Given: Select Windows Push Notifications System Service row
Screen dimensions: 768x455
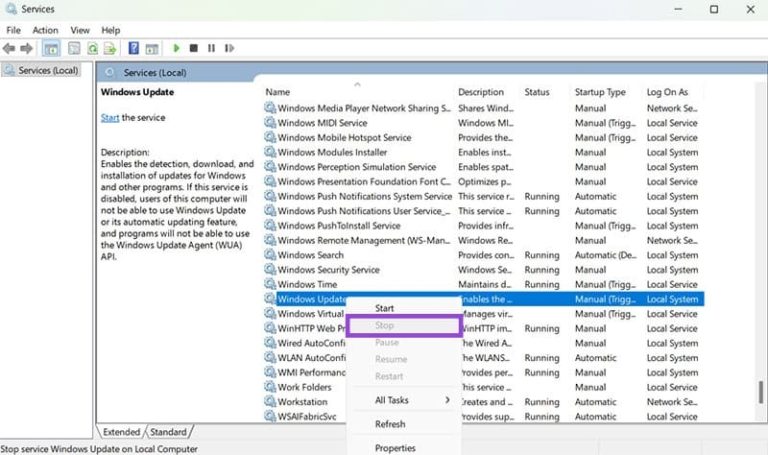Looking at the screenshot, I should point(483,196).
